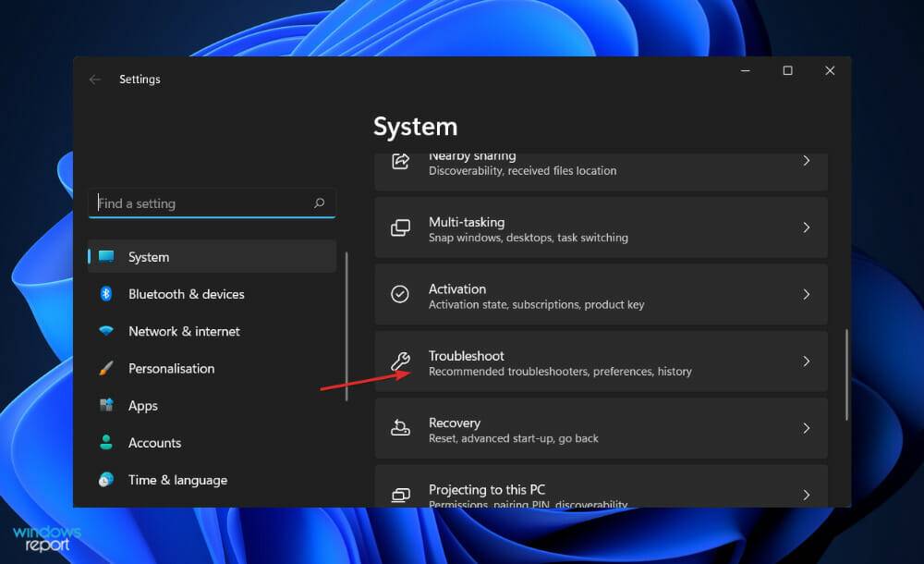Click the Accounts person icon
924x564 pixels.
click(x=109, y=443)
